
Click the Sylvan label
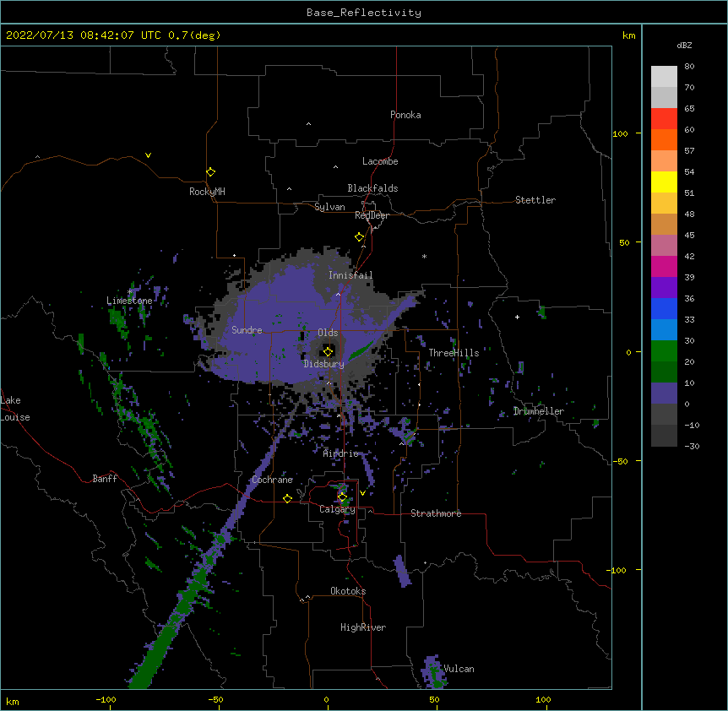[329, 207]
